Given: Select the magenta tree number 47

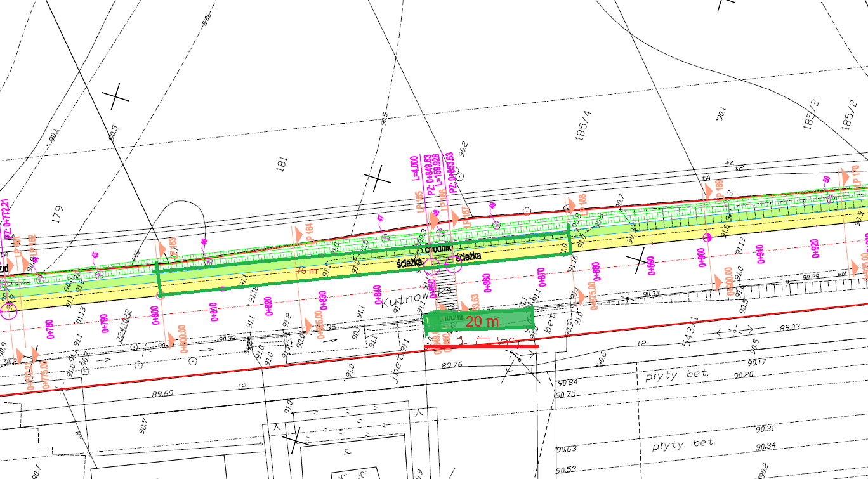Looking at the screenshot, I should (380, 219).
